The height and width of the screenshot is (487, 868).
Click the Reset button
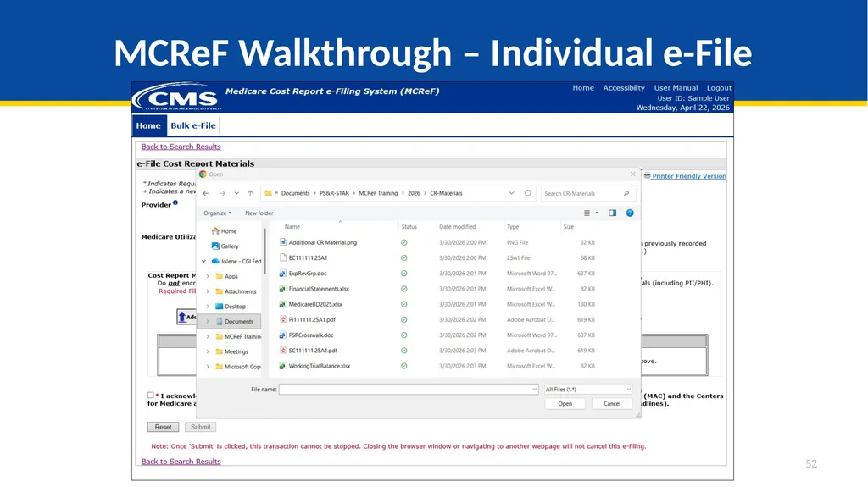click(164, 427)
